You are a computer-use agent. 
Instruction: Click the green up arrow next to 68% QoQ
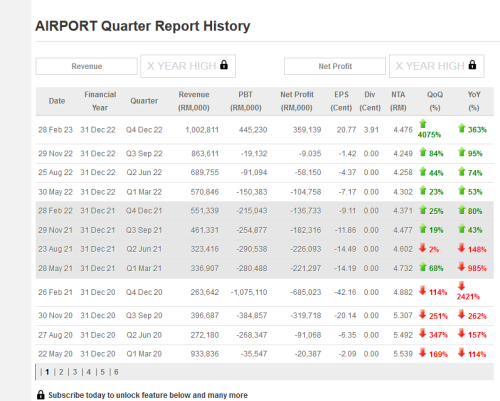(423, 267)
